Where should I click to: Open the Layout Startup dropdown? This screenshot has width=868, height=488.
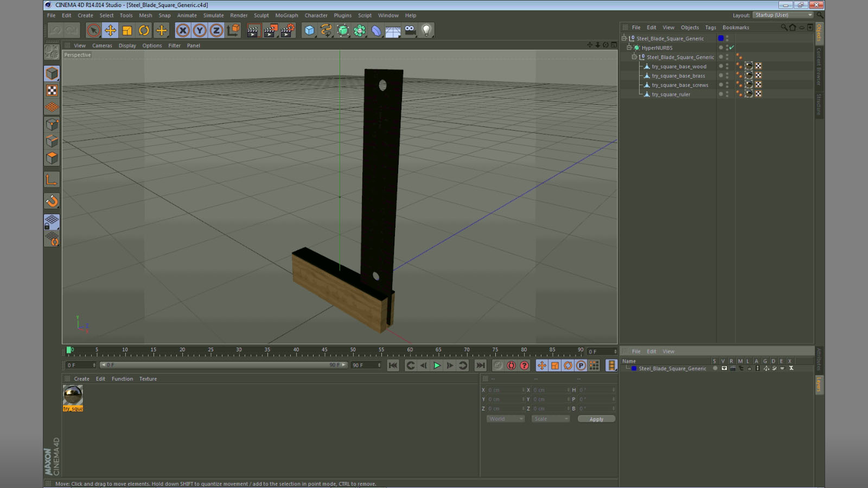click(x=783, y=15)
